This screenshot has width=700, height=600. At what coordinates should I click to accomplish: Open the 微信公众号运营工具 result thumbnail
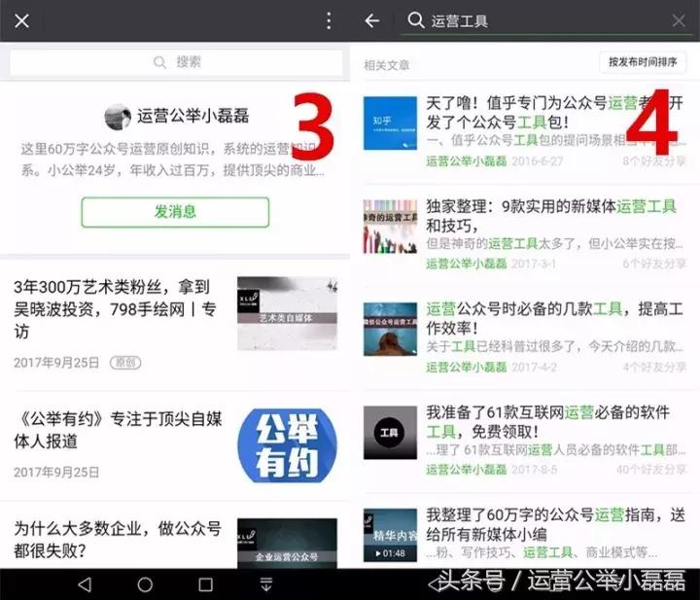pos(390,329)
